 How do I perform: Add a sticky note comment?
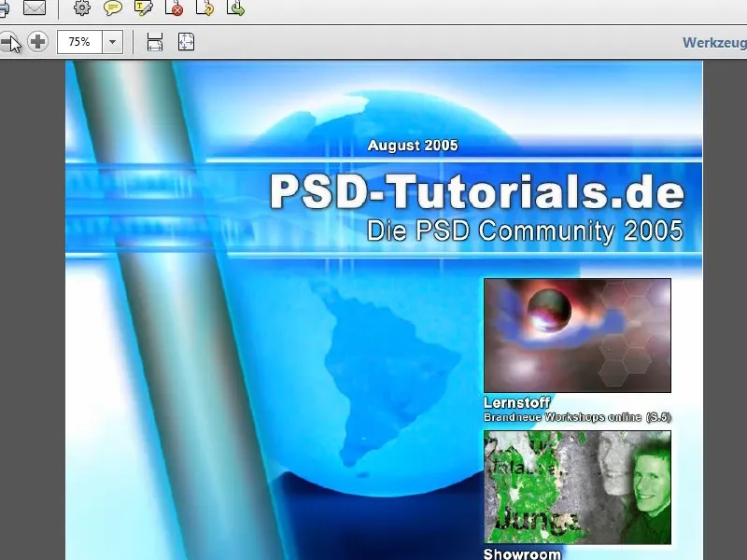coord(113,8)
